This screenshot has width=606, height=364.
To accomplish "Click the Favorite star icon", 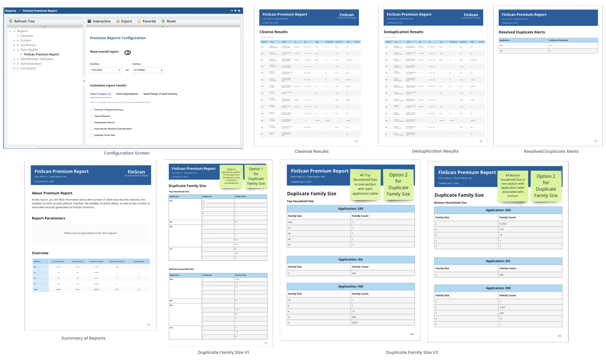I will point(139,21).
